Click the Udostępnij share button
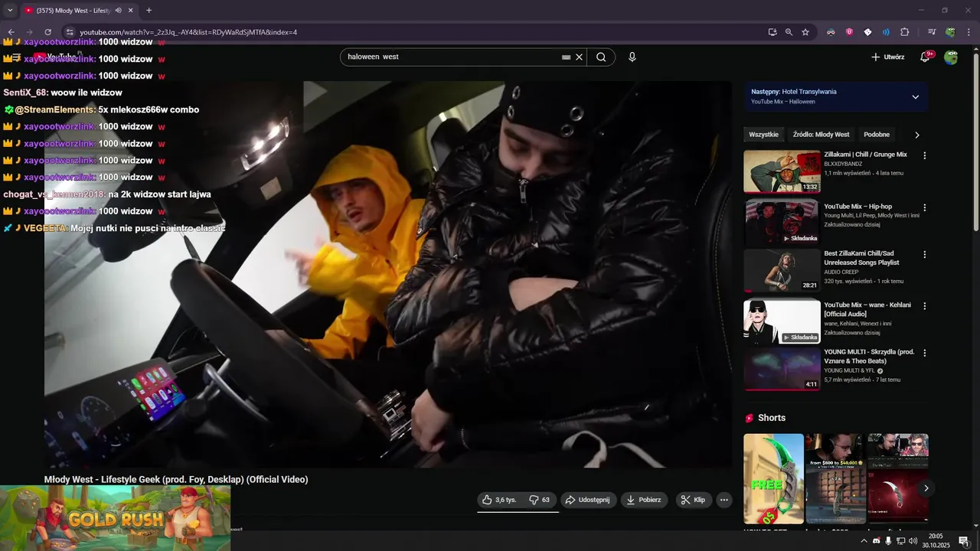Image resolution: width=980 pixels, height=551 pixels. click(588, 500)
